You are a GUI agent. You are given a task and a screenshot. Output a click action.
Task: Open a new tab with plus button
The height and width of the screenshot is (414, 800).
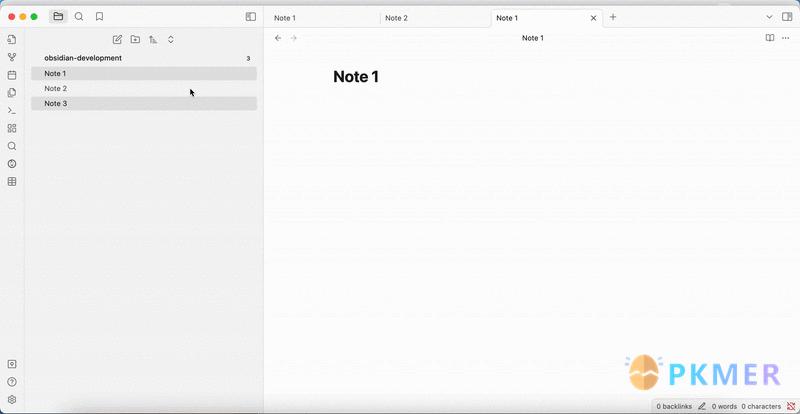point(613,17)
